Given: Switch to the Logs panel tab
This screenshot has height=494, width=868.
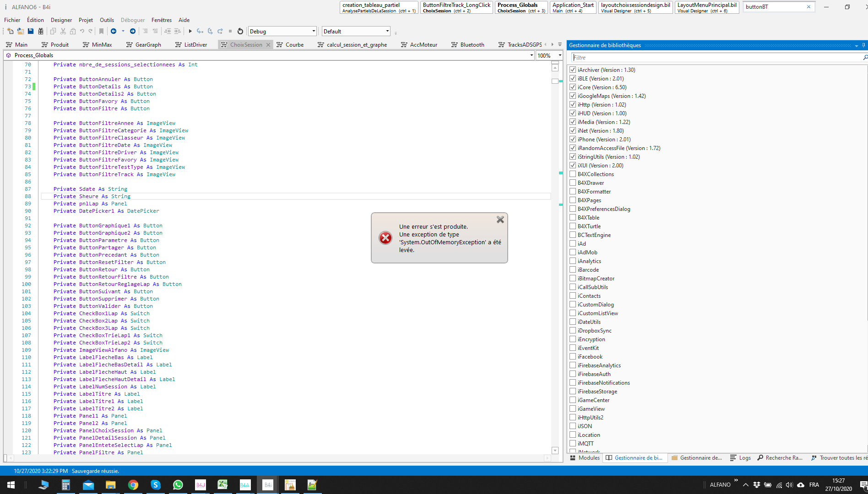Looking at the screenshot, I should point(740,457).
